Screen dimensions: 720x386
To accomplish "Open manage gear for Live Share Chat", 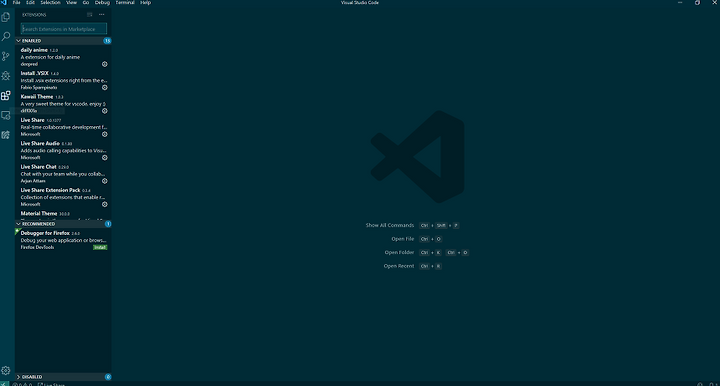I will click(x=105, y=181).
